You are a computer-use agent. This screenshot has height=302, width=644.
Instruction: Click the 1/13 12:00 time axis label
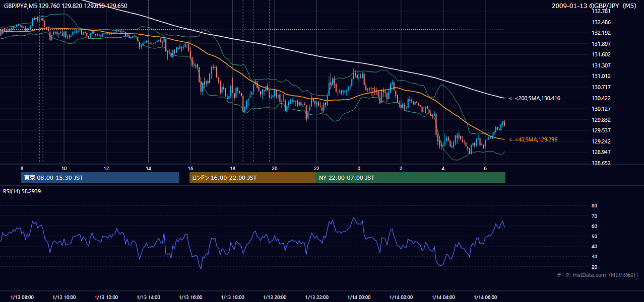[x=106, y=297]
